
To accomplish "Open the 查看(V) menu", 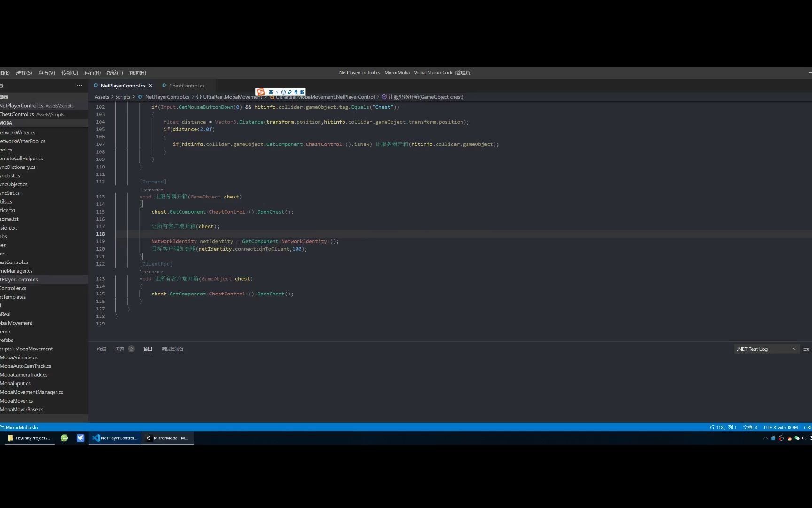I will [47, 73].
